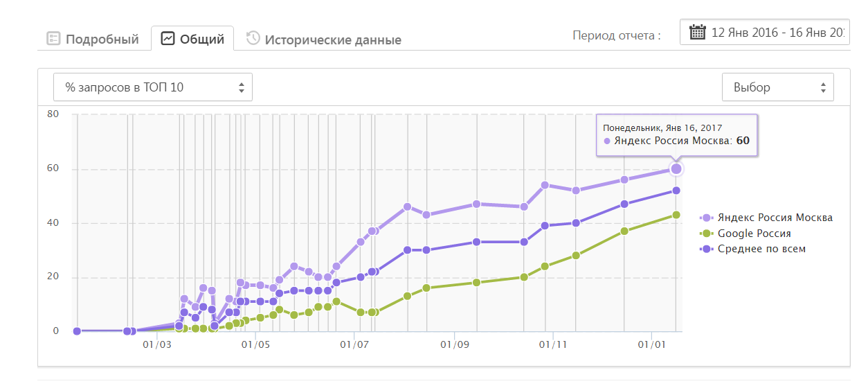Click the detailed list icon on Подробный tab
The height and width of the screenshot is (386, 868).
point(53,39)
